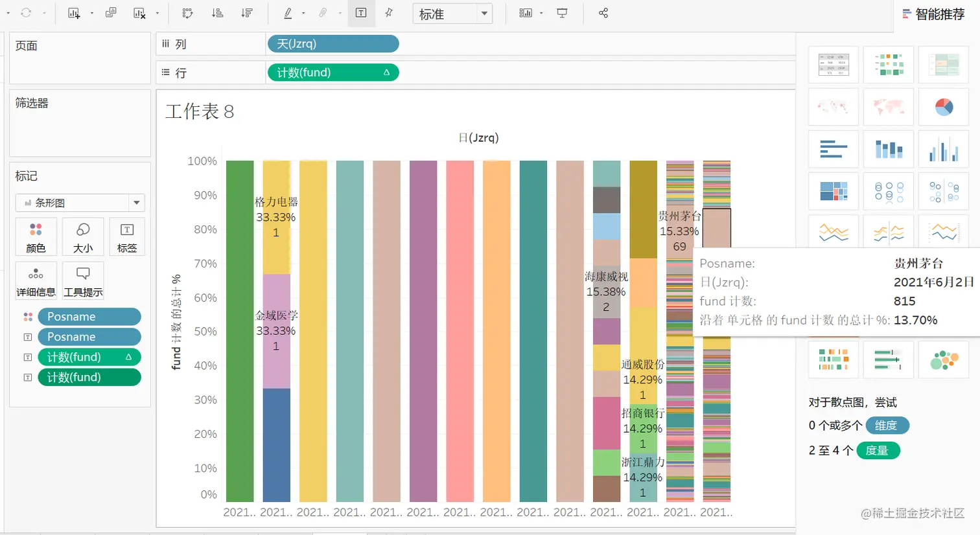Click the 详细信息 detail mark button
The width and height of the screenshot is (980, 535).
coord(36,280)
